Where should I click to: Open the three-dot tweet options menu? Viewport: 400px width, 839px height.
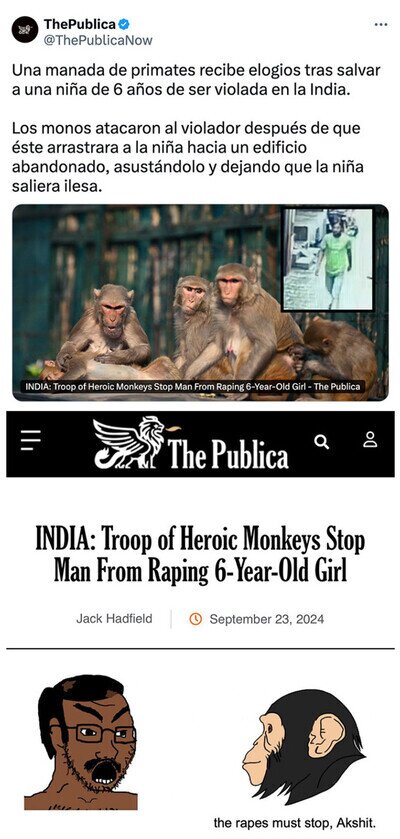pyautogui.click(x=381, y=25)
